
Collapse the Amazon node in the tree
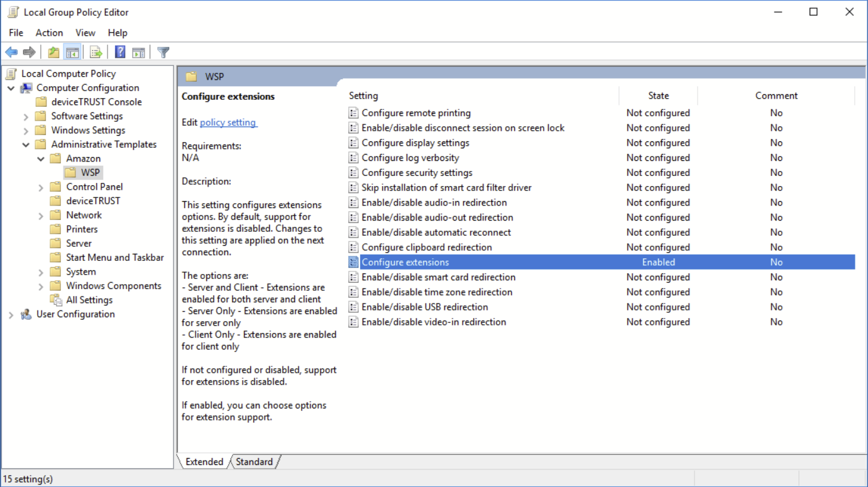[x=40, y=158]
